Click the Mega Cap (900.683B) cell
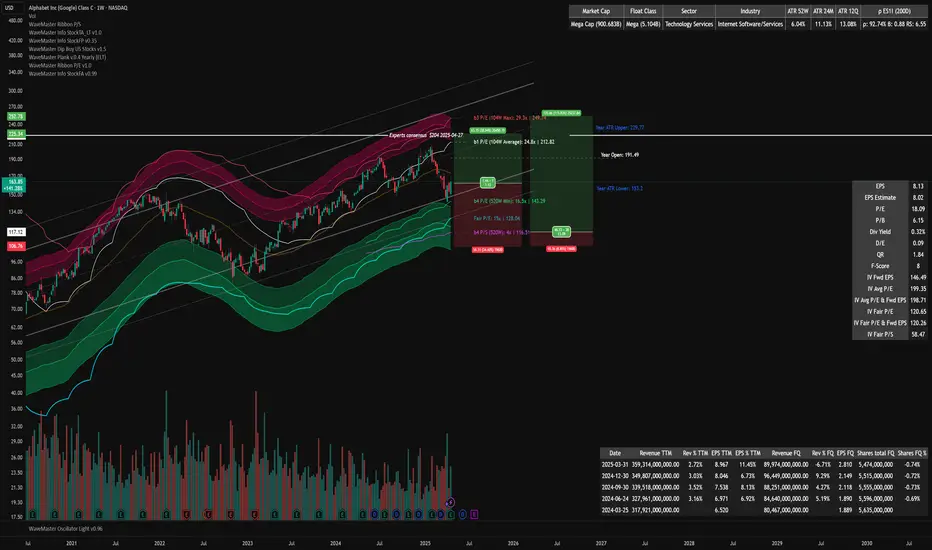The image size is (932, 550). (x=596, y=24)
